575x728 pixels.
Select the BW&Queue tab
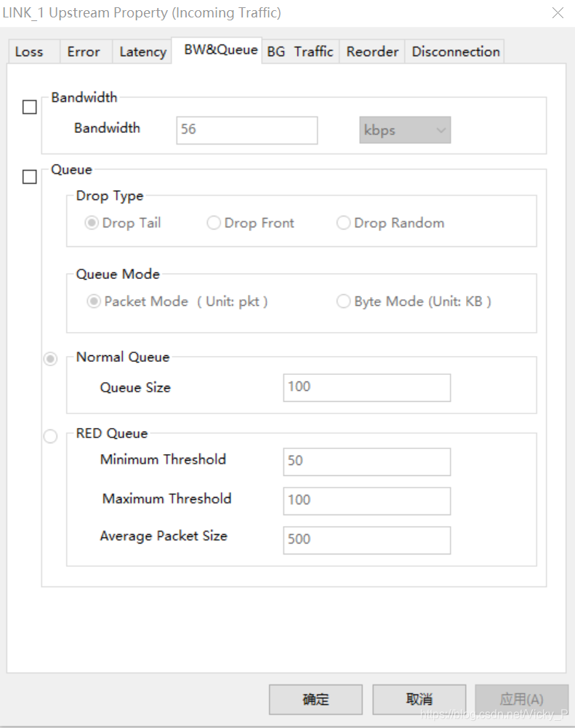point(217,49)
